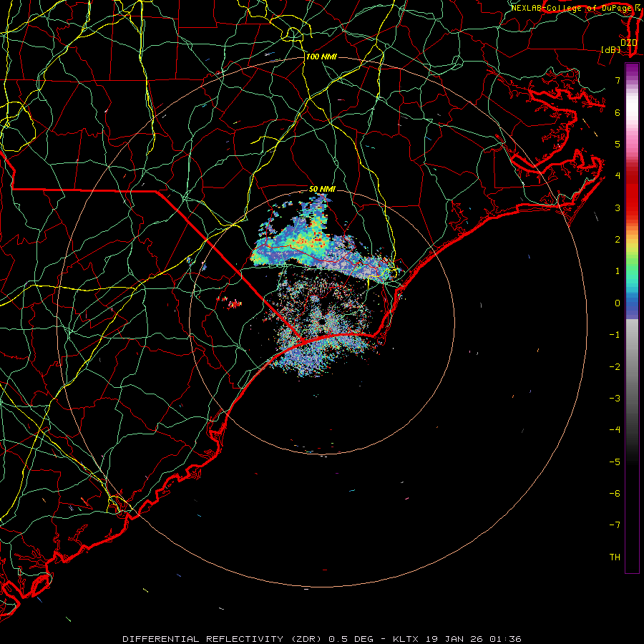644x644 pixels.
Task: Click the '3' value on color scale
Action: (x=618, y=208)
